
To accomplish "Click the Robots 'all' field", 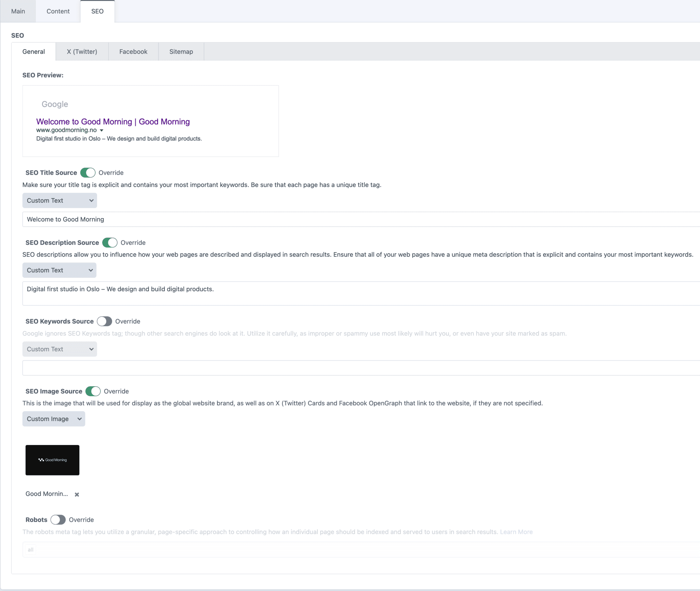I will [x=361, y=550].
